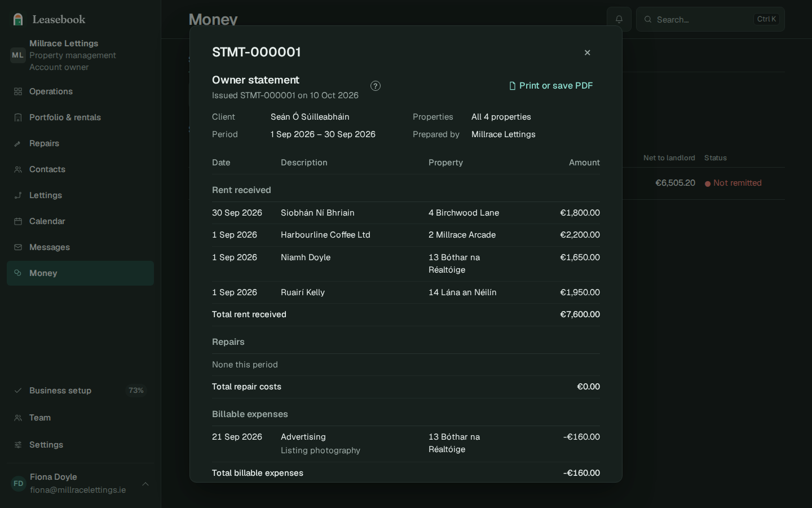Open the Operations menu item
Image resolution: width=812 pixels, height=508 pixels.
(x=80, y=91)
